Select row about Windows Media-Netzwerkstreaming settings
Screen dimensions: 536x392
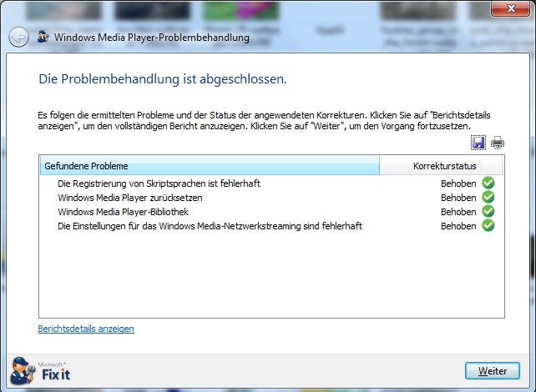[x=271, y=226]
